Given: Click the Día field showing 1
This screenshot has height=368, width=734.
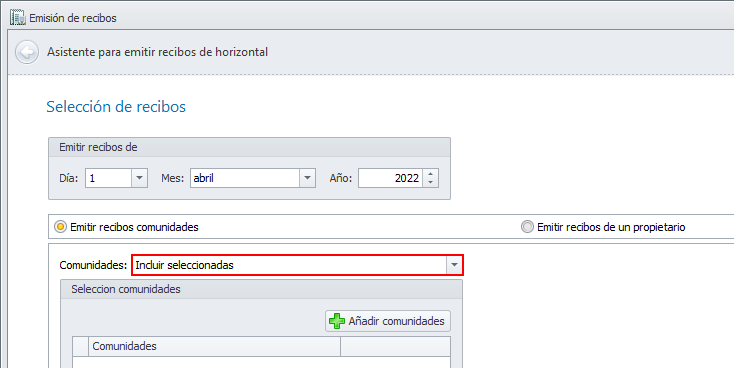Looking at the screenshot, I should 109,178.
